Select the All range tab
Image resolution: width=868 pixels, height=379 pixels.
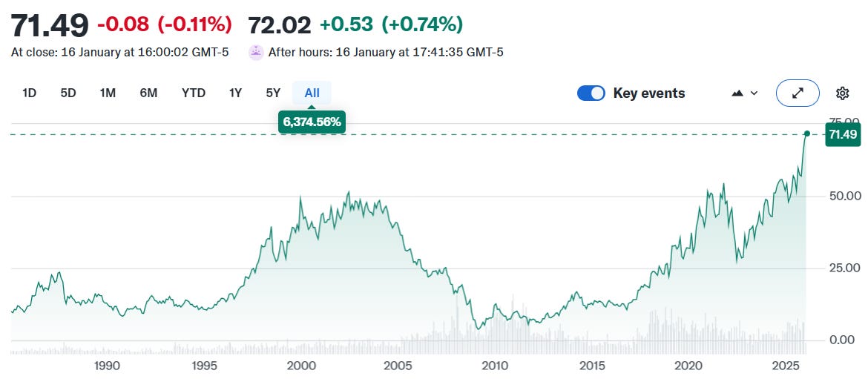[312, 93]
